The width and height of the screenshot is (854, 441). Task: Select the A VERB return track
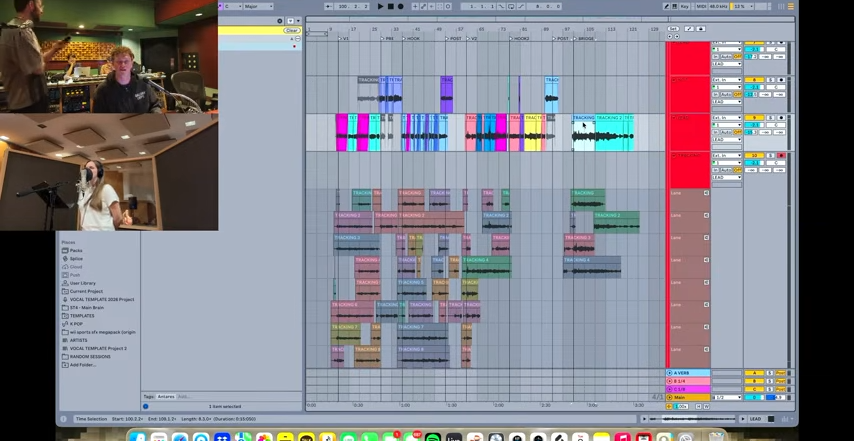(x=688, y=373)
